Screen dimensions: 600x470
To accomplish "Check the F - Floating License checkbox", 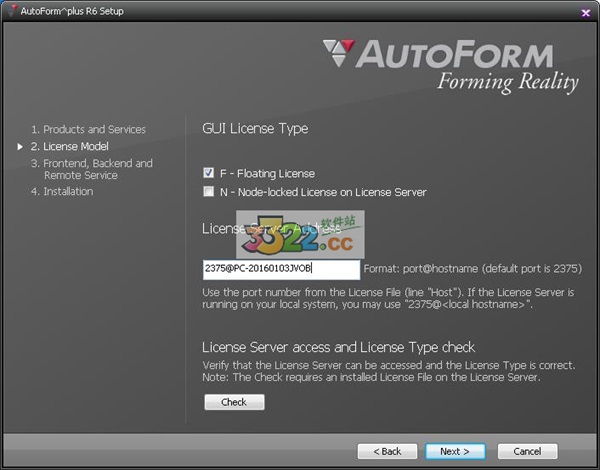I will (209, 173).
